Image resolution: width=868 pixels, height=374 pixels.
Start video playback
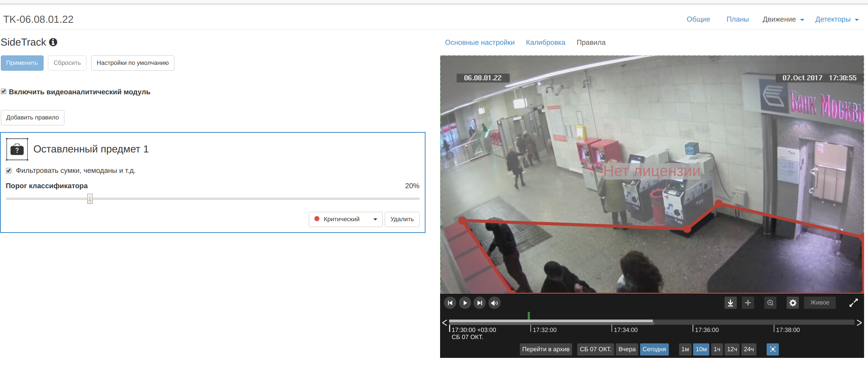pyautogui.click(x=465, y=303)
